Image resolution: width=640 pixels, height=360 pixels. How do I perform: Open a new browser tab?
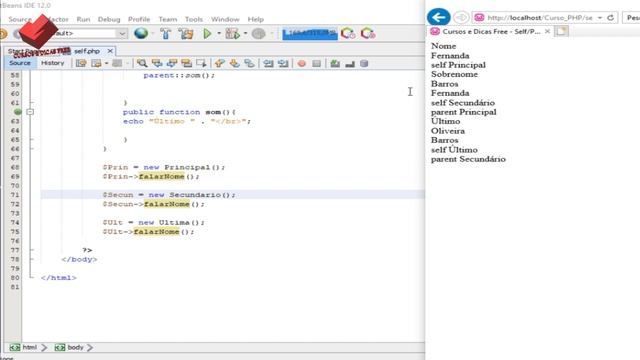tap(561, 31)
